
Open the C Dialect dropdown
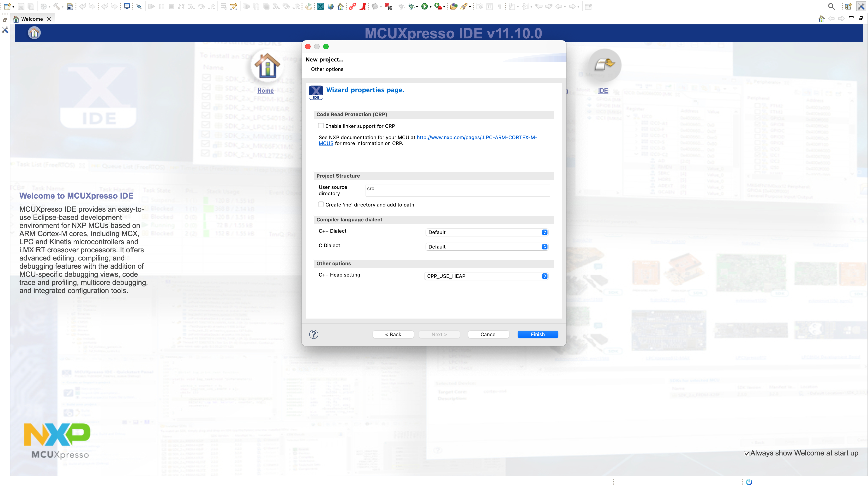pos(487,247)
